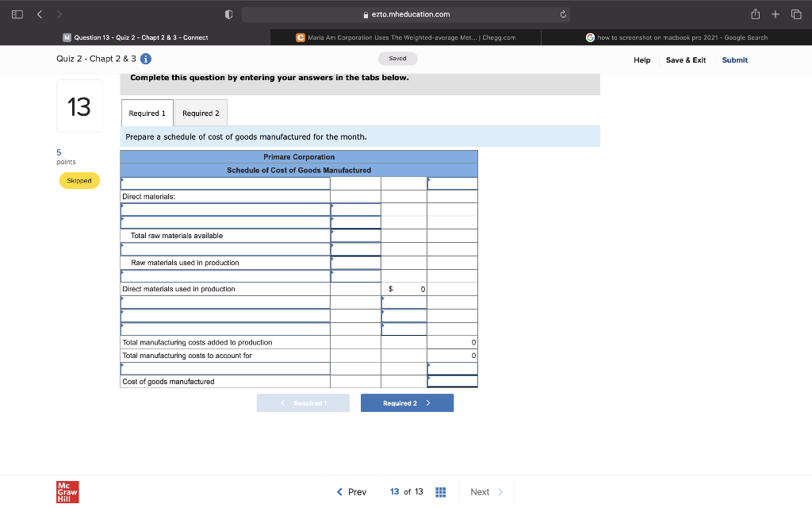This screenshot has height=508, width=812.
Task: Click top-right amount field in schedule first row
Action: pyautogui.click(x=452, y=183)
